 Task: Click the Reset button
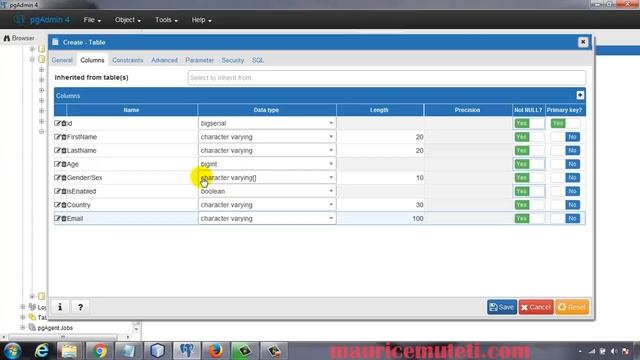point(572,307)
